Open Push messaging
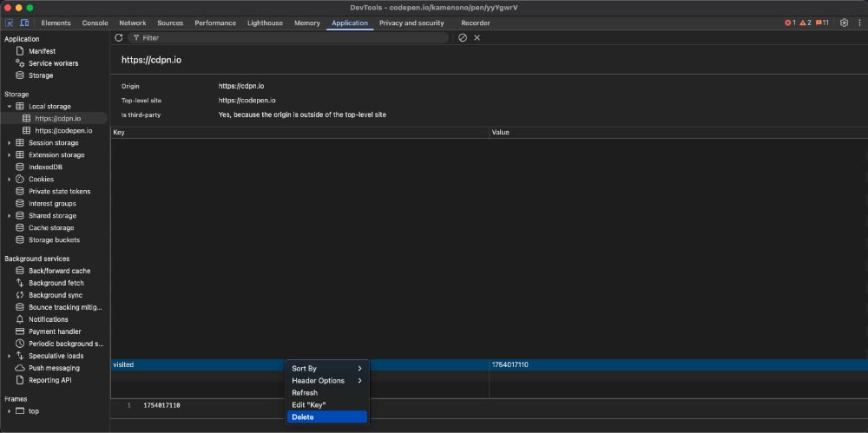The width and height of the screenshot is (868, 433). [x=54, y=369]
